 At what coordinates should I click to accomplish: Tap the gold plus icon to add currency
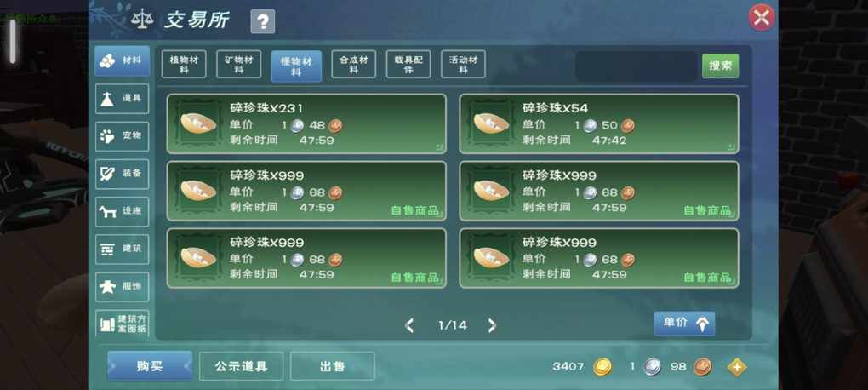tap(736, 367)
